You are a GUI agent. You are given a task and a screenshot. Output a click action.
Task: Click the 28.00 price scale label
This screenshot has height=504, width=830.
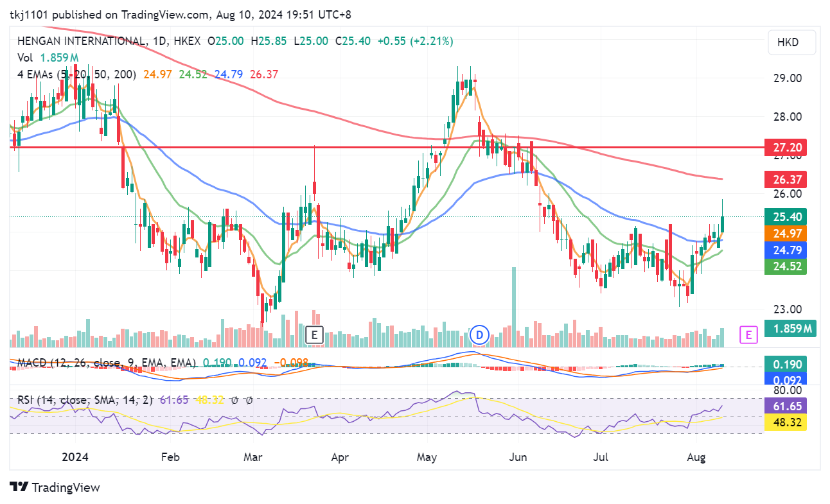pos(788,117)
